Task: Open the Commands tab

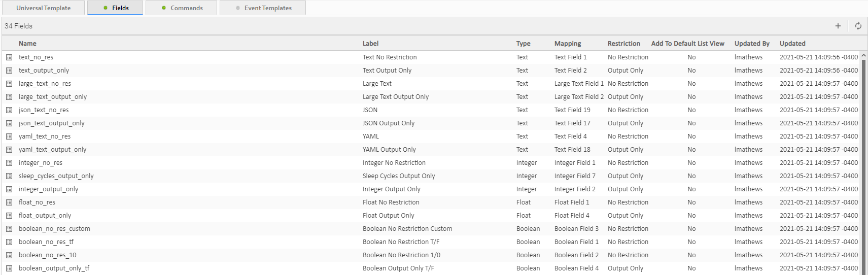Action: point(182,8)
